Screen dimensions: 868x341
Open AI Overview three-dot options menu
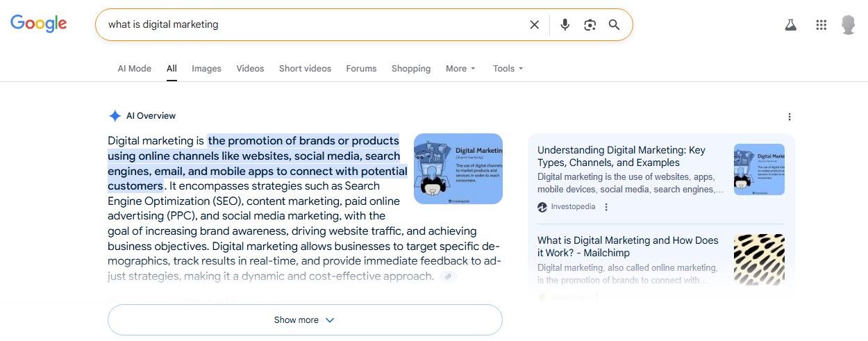point(789,117)
